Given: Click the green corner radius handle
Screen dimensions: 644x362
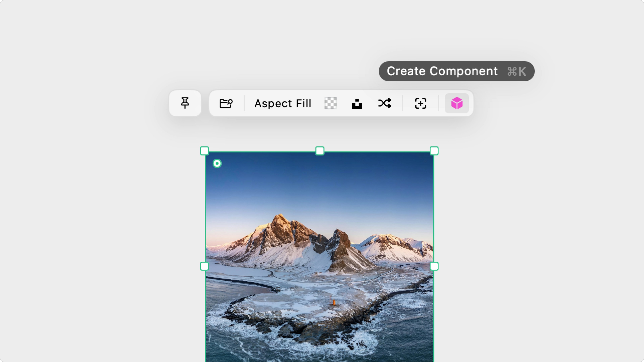Looking at the screenshot, I should [217, 163].
